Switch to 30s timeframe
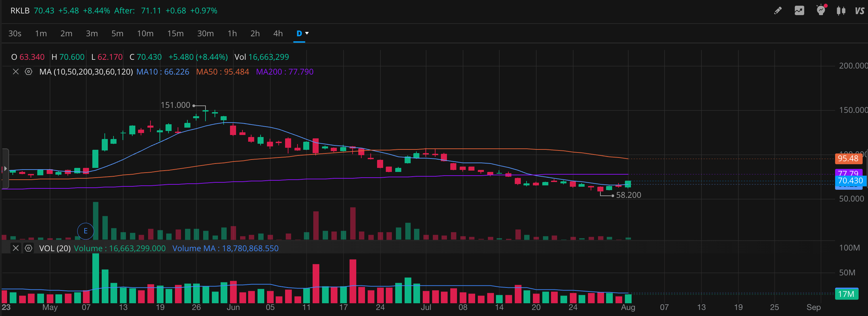The width and height of the screenshot is (868, 316). (15, 33)
